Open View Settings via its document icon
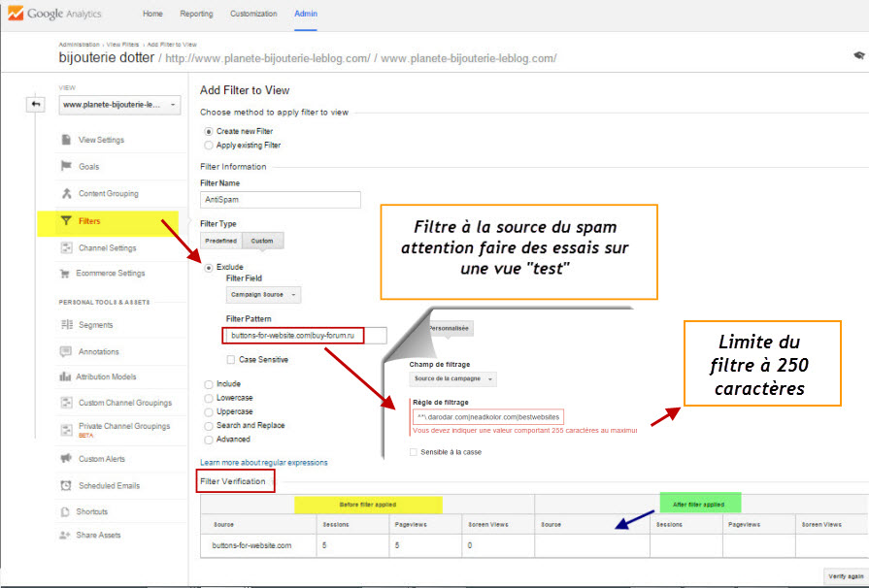The width and height of the screenshot is (869, 588). [66, 140]
